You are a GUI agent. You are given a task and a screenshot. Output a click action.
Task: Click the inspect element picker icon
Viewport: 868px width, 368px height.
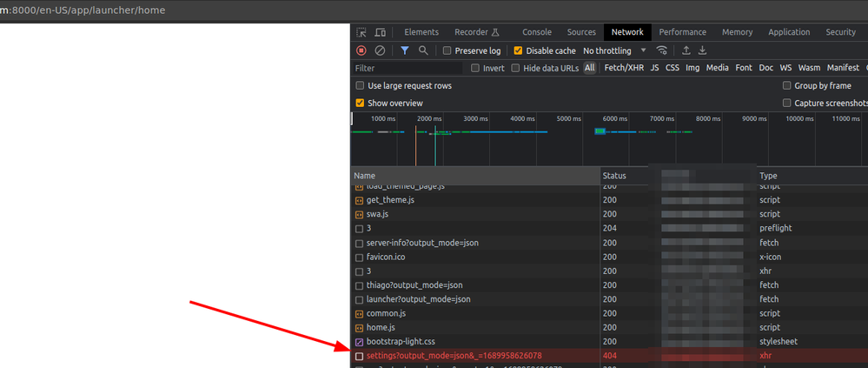coord(361,32)
